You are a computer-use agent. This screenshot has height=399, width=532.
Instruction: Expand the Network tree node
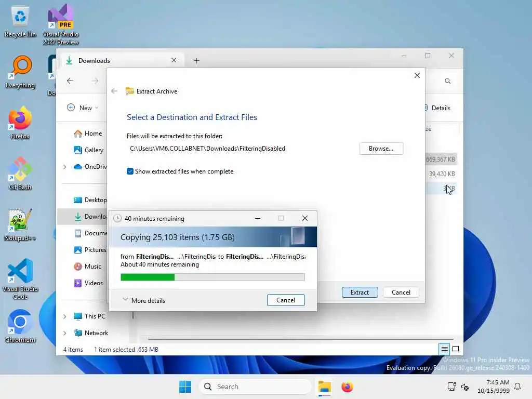[x=64, y=333]
